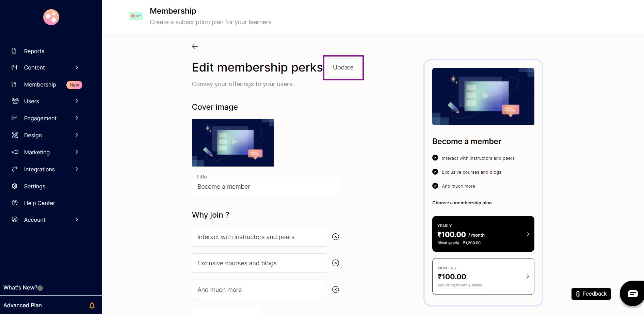
Task: Expand the Users submenu arrow
Action: tap(77, 101)
